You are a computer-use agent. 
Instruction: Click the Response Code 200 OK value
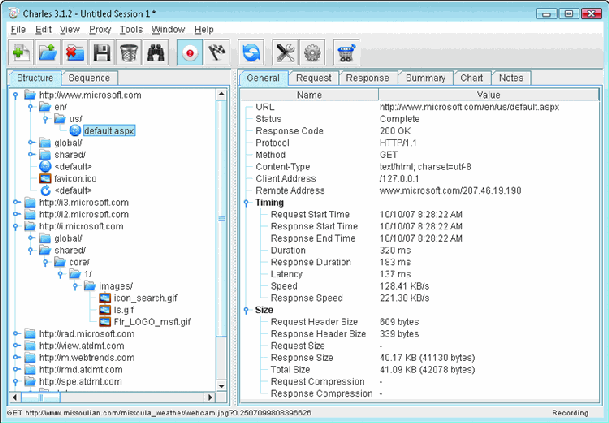click(395, 131)
